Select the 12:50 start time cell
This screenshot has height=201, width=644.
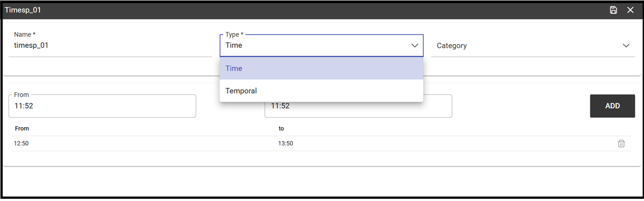pyautogui.click(x=21, y=144)
